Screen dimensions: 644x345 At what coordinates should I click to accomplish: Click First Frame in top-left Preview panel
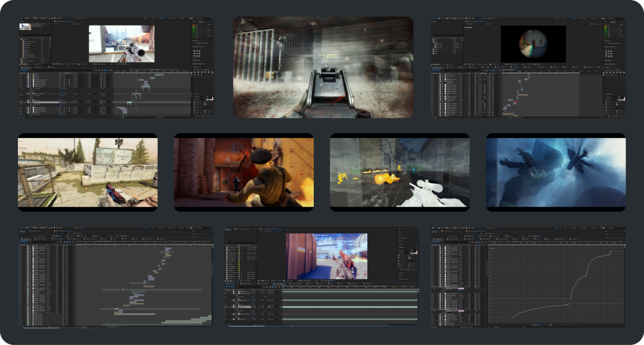[x=196, y=43]
